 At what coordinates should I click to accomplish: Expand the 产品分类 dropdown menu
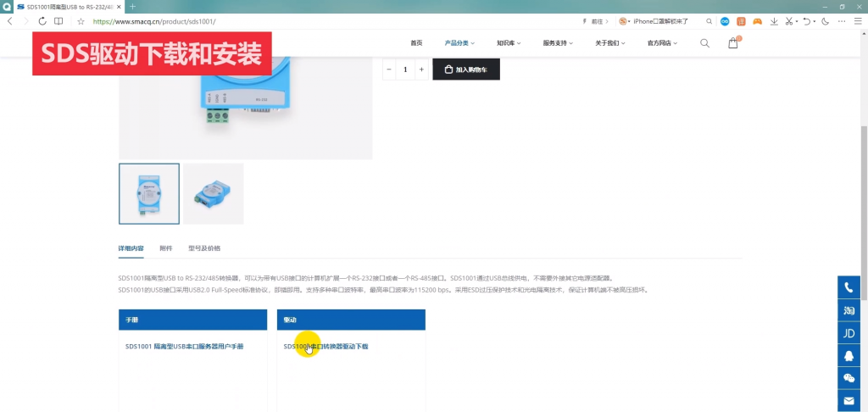click(459, 43)
